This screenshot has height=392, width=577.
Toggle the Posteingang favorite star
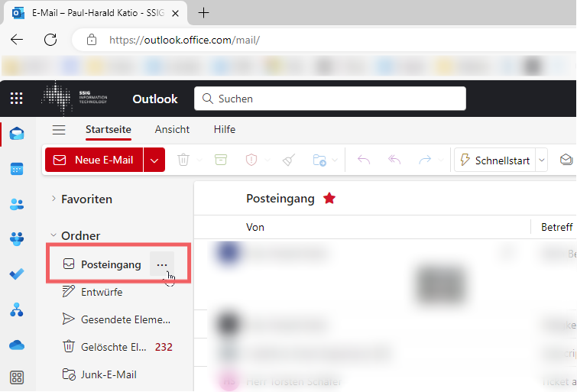pyautogui.click(x=329, y=199)
